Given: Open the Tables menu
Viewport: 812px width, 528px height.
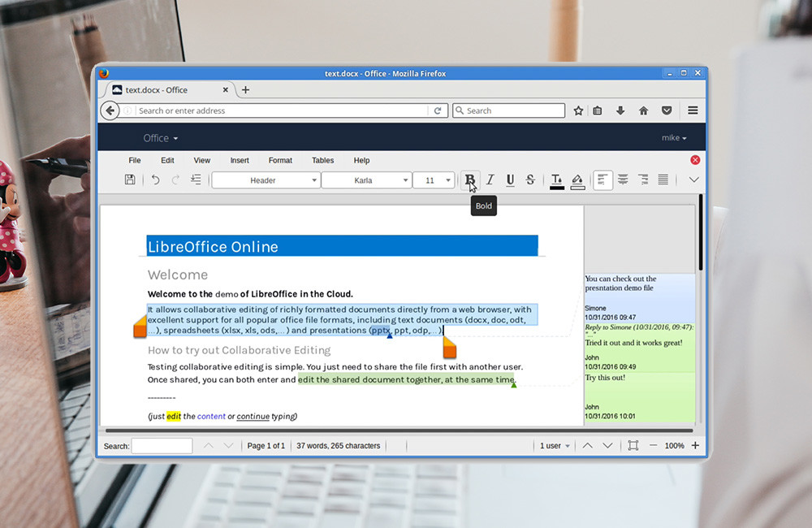Looking at the screenshot, I should [322, 161].
